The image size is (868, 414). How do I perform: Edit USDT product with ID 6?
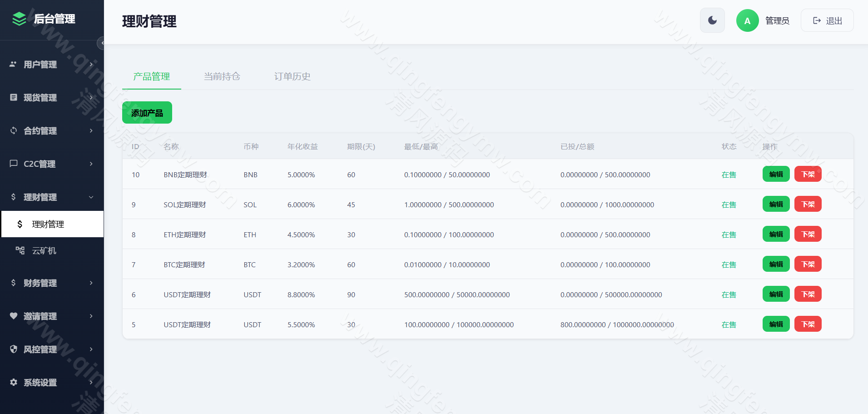[776, 294]
